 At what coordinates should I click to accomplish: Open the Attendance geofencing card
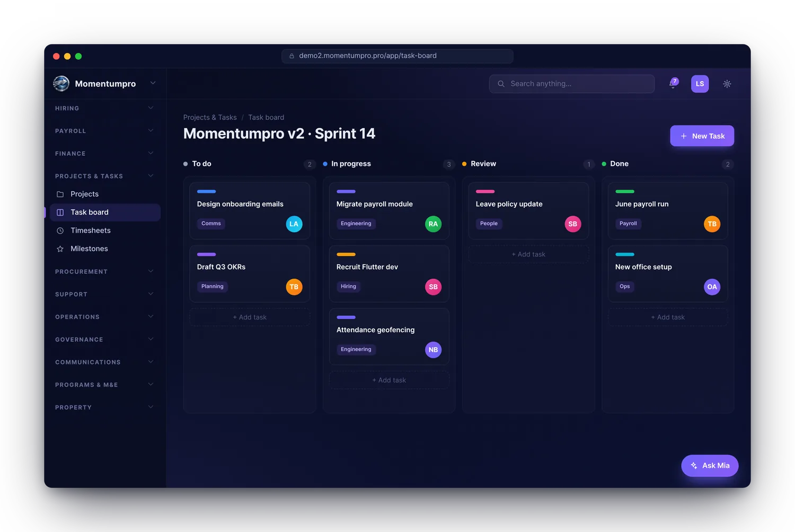coord(389,337)
